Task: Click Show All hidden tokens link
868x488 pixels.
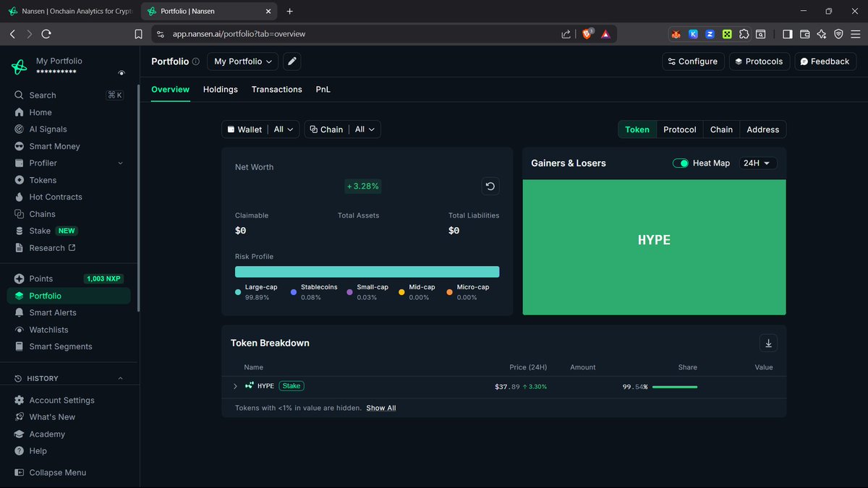Action: 381,408
